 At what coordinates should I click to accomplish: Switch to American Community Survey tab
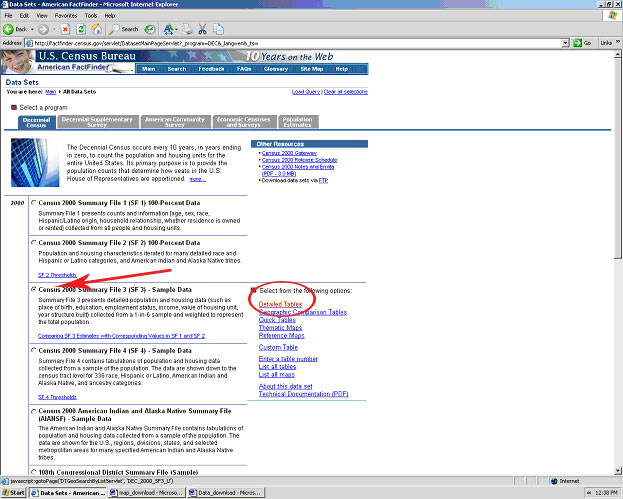coord(175,122)
